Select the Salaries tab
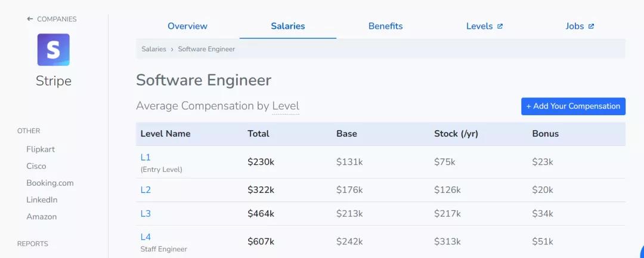Image resolution: width=644 pixels, height=258 pixels. coord(288,26)
